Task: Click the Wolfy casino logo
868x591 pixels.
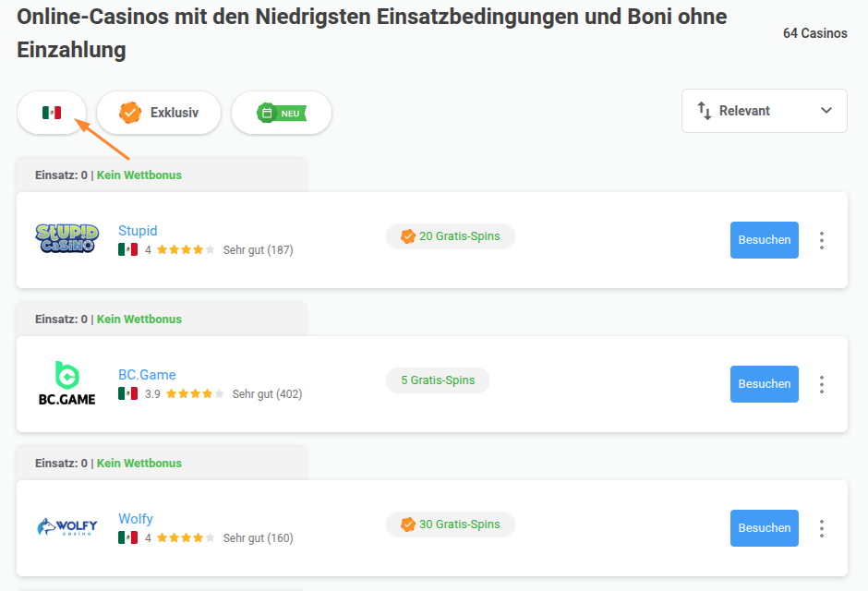Action: [x=67, y=526]
